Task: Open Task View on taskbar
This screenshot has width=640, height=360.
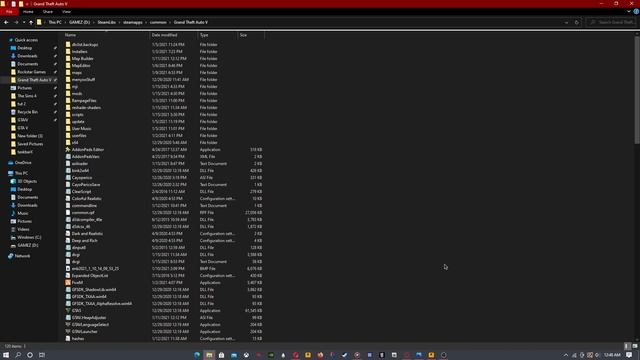Action: [x=42, y=355]
